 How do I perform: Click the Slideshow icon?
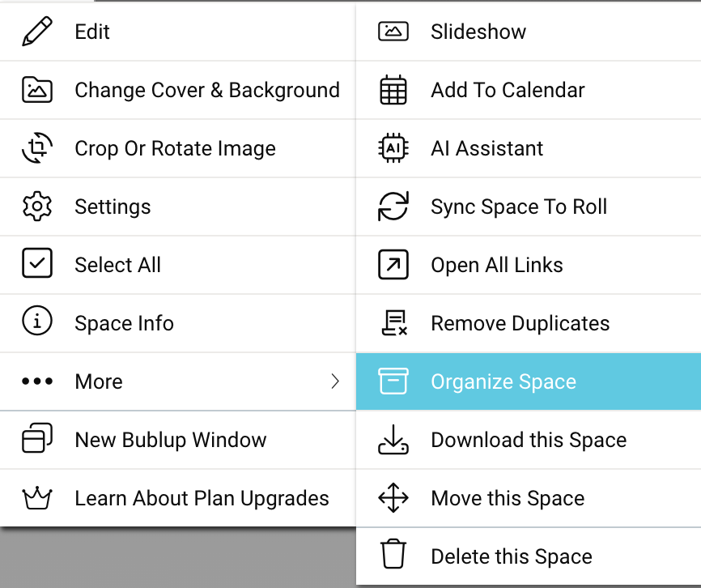click(x=393, y=32)
